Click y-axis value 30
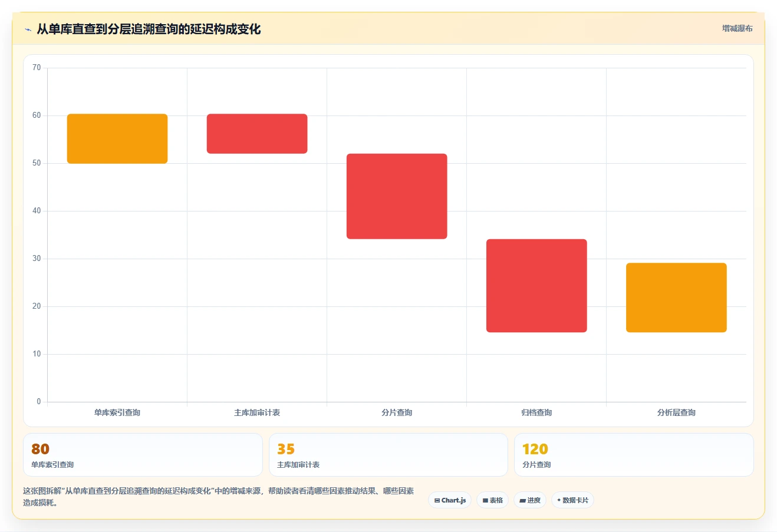This screenshot has width=777, height=532. point(37,259)
